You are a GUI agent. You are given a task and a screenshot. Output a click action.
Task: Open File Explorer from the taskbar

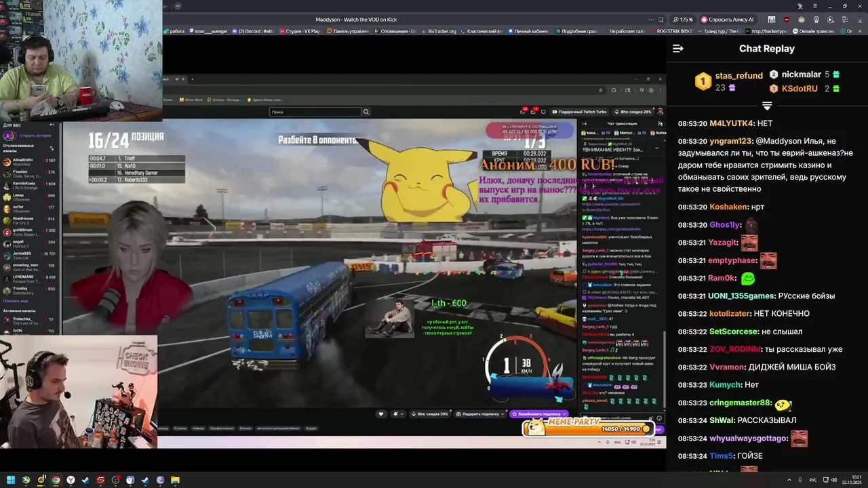175,480
